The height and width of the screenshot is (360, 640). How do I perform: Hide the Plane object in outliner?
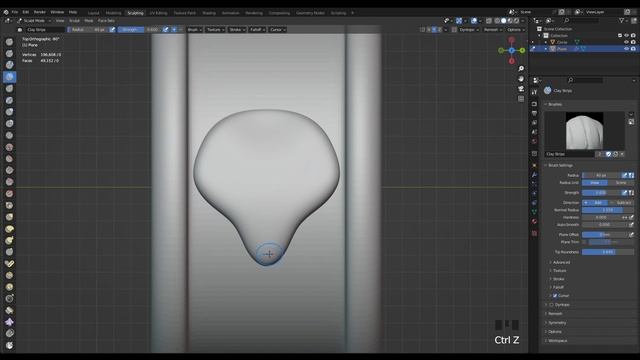tap(626, 49)
